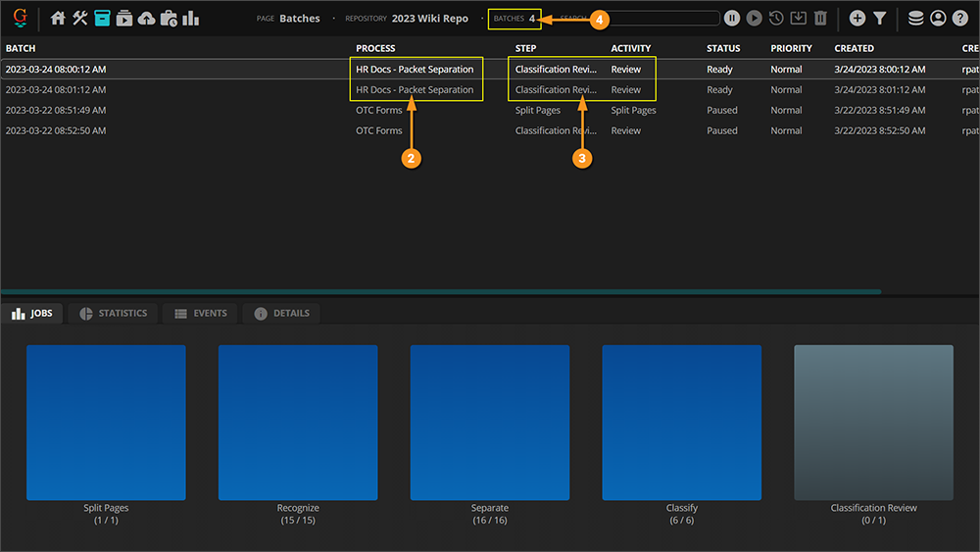Screen dimensions: 980x552
Task: Sort by the PRIORITY column header
Action: pyautogui.click(x=791, y=48)
